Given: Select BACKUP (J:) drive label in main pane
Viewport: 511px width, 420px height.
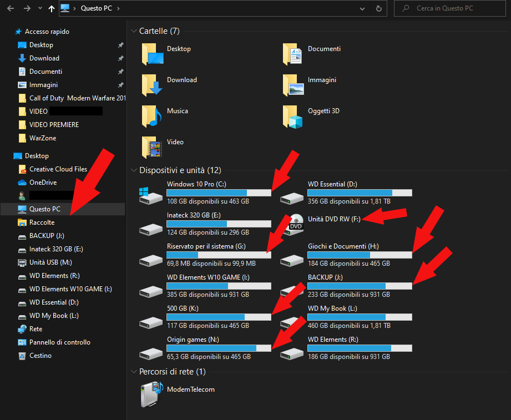Looking at the screenshot, I should pos(325,277).
